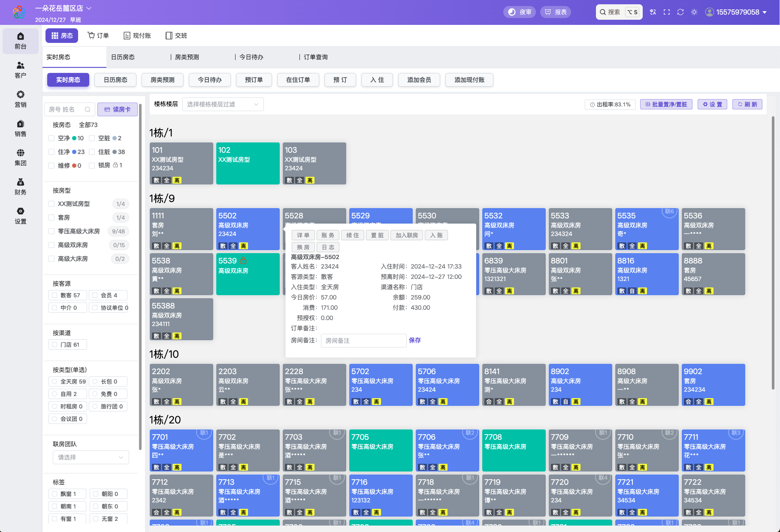Image resolution: width=780 pixels, height=532 pixels.
Task: Open the 设置 settings sidebar icon
Action: click(20, 216)
